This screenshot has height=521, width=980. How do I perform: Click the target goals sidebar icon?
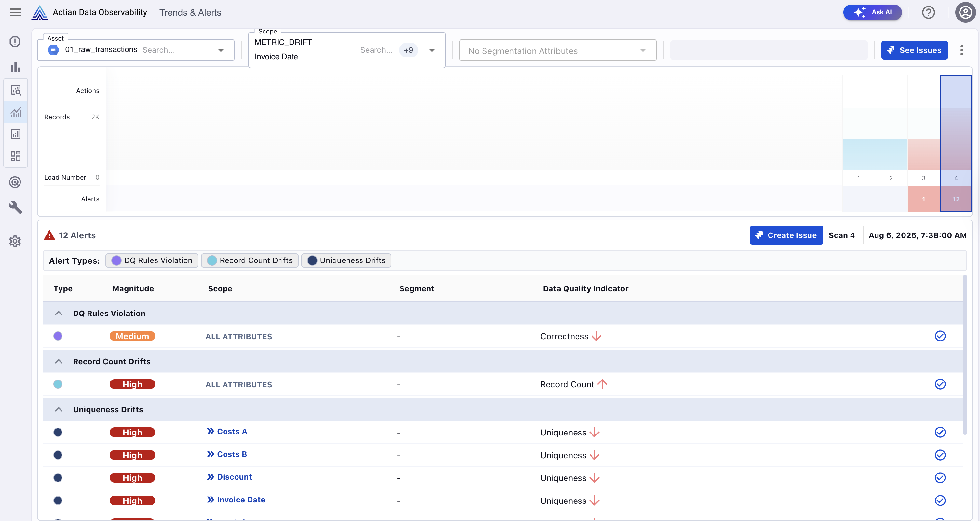(15, 182)
